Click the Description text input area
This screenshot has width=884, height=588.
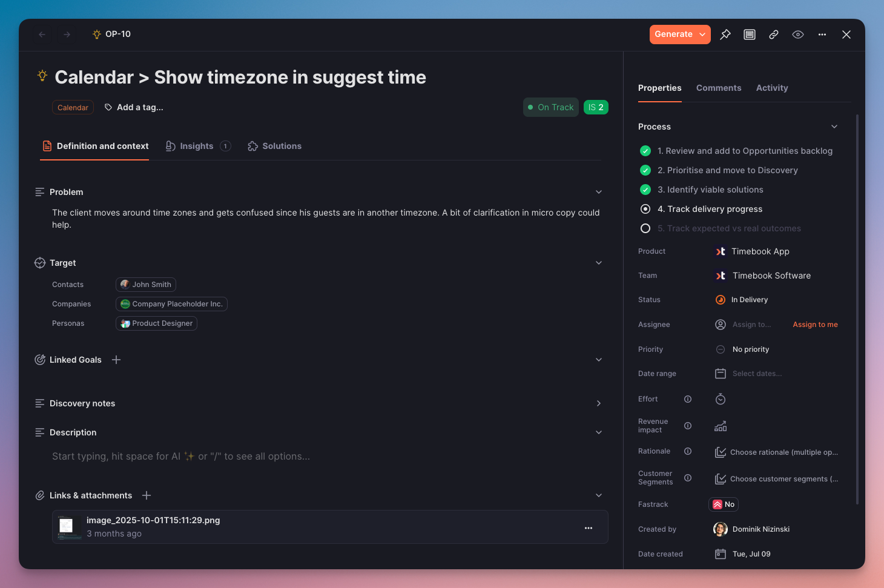coord(181,457)
